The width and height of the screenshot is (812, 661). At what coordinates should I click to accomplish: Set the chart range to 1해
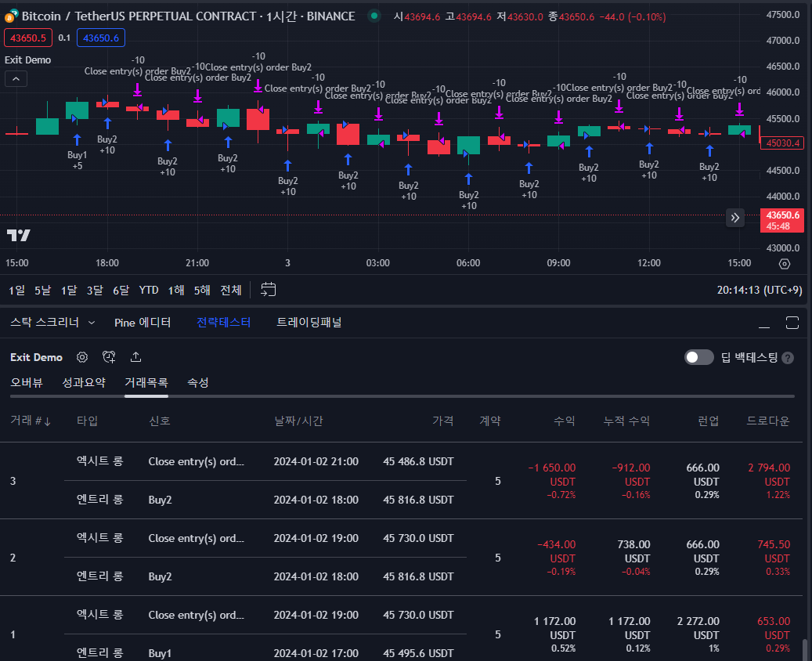click(x=176, y=290)
